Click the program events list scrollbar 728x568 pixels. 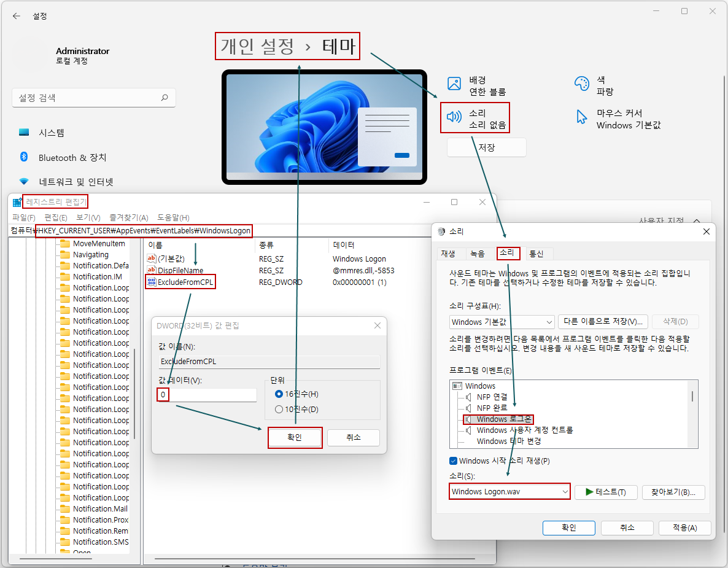click(x=692, y=396)
